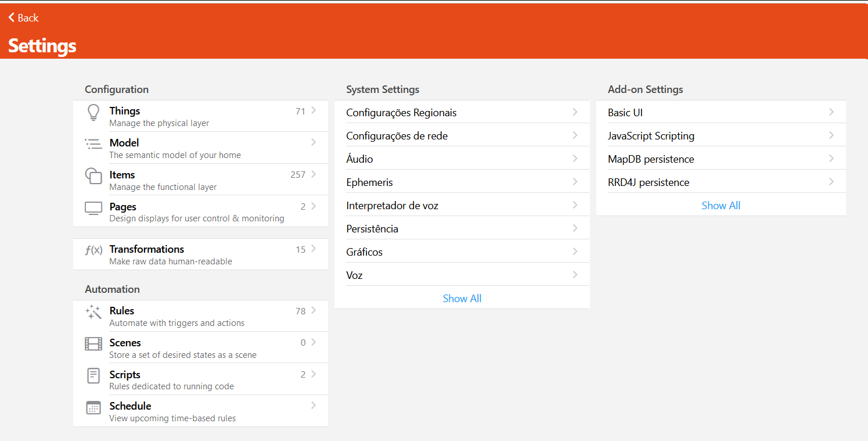868x441 pixels.
Task: Expand the Persistência chevron arrow
Action: 575,228
